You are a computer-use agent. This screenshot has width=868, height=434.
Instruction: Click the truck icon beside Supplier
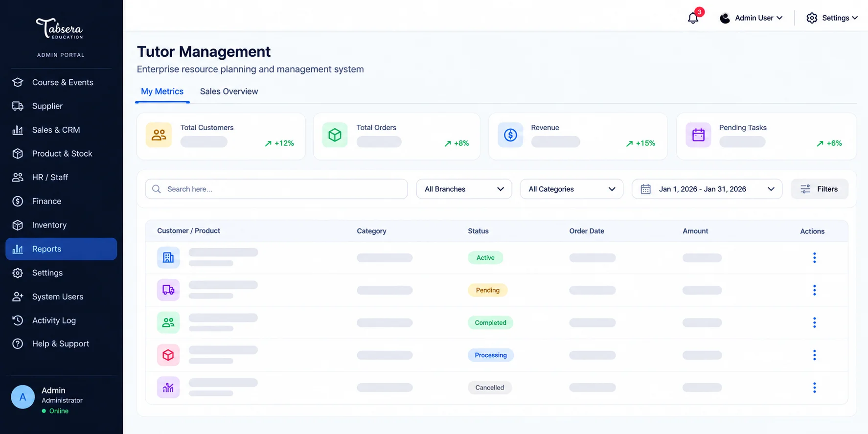coord(18,106)
